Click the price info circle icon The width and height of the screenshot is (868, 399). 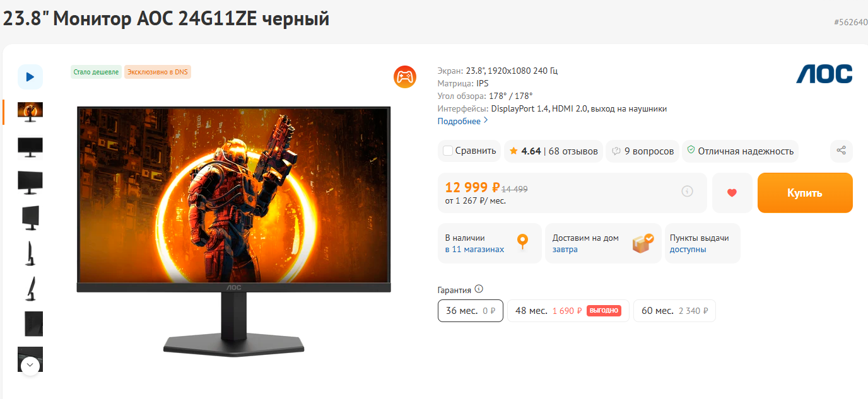[688, 191]
